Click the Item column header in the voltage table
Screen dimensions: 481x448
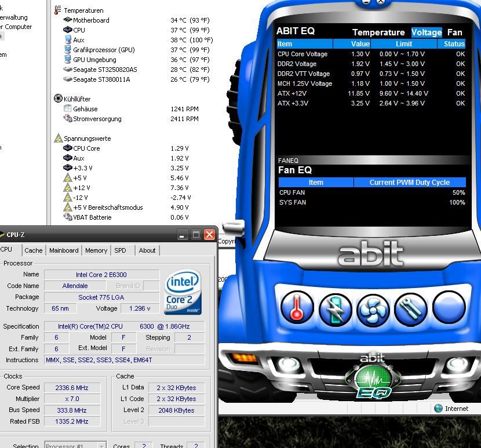[x=305, y=44]
